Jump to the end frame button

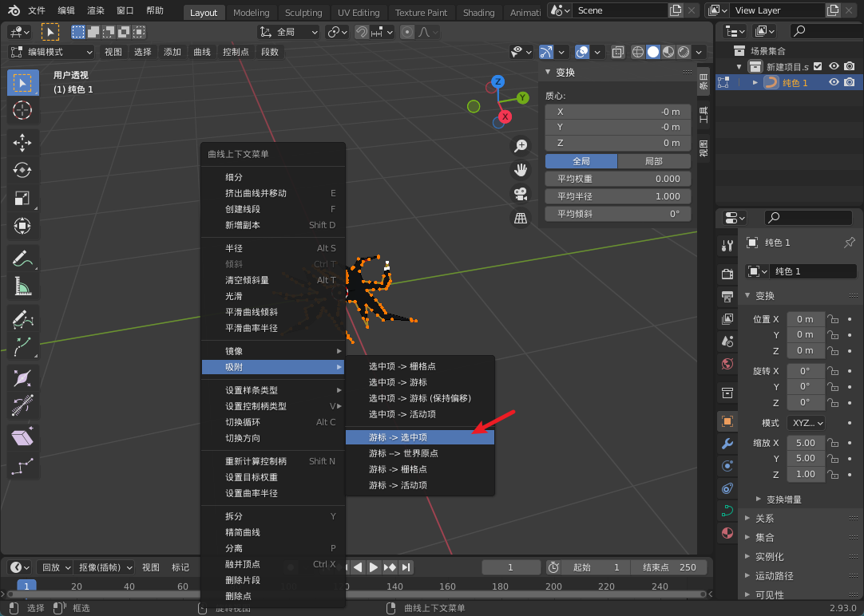pos(406,567)
